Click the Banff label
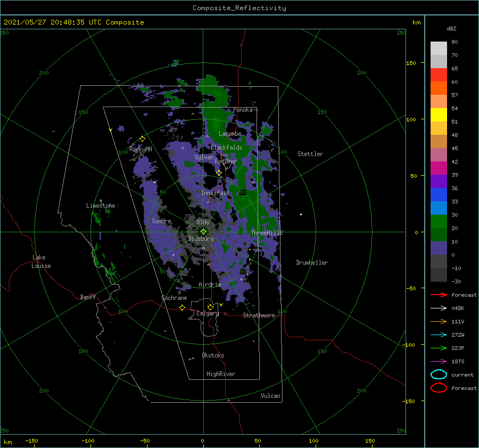Screen dimensions: 479x448 pyautogui.click(x=88, y=297)
